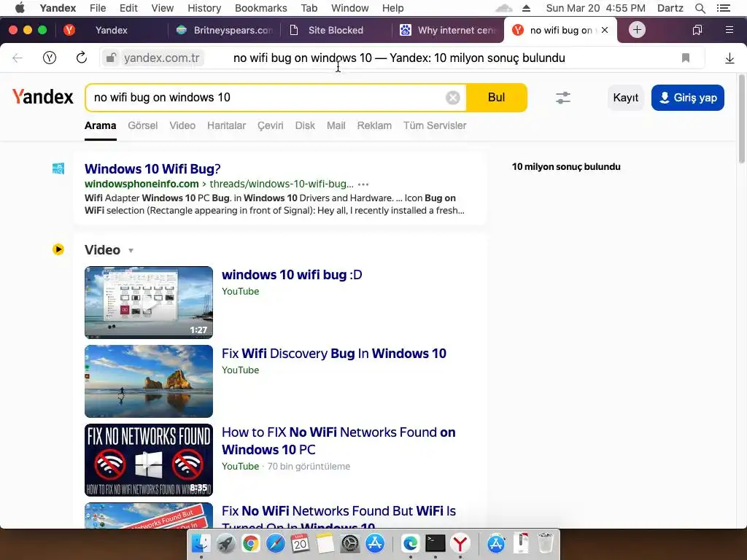Screen dimensions: 747x560
Task: Open Trash from the Dock
Action: point(546,543)
